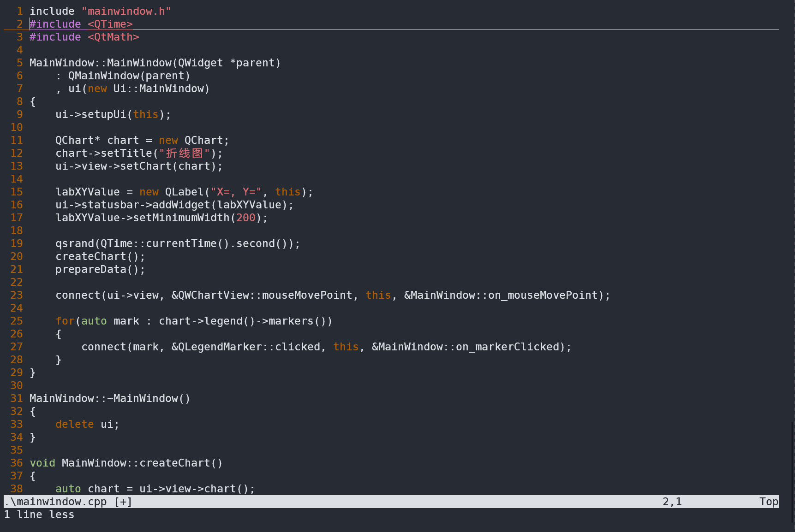Click &MainWindow::on_mouseMovePoint slot reference
The image size is (795, 532).
501,295
